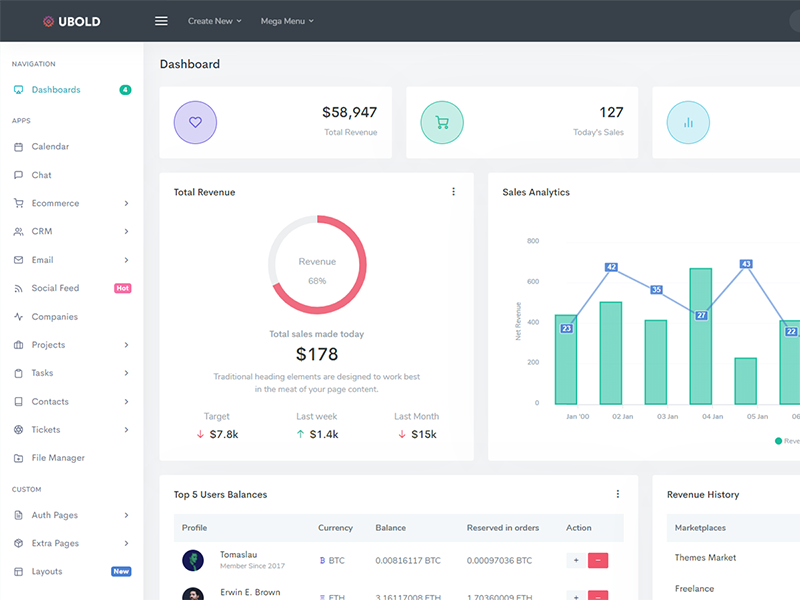Viewport: 800px width, 600px height.
Task: Click the Reserved in orders column header
Action: [503, 528]
